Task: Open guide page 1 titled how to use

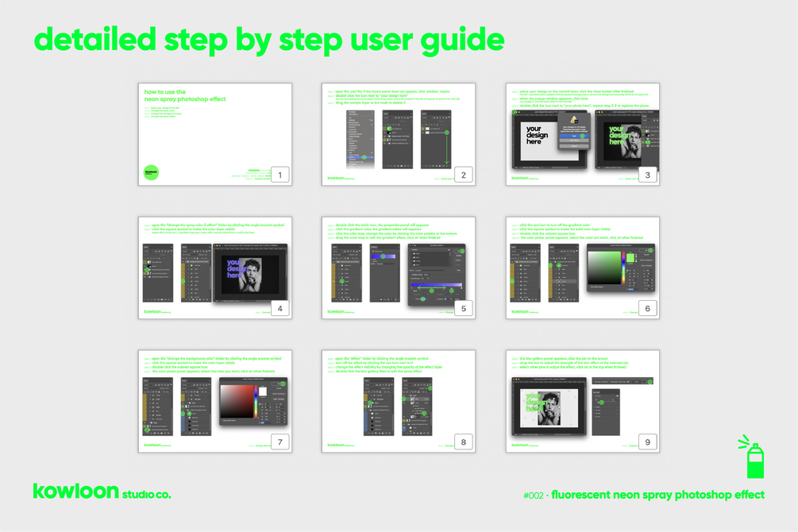Action: [214, 134]
